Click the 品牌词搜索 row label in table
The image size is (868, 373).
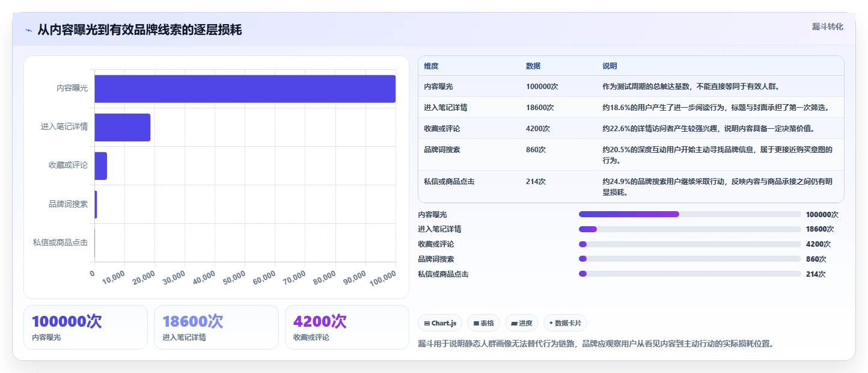[x=442, y=150]
